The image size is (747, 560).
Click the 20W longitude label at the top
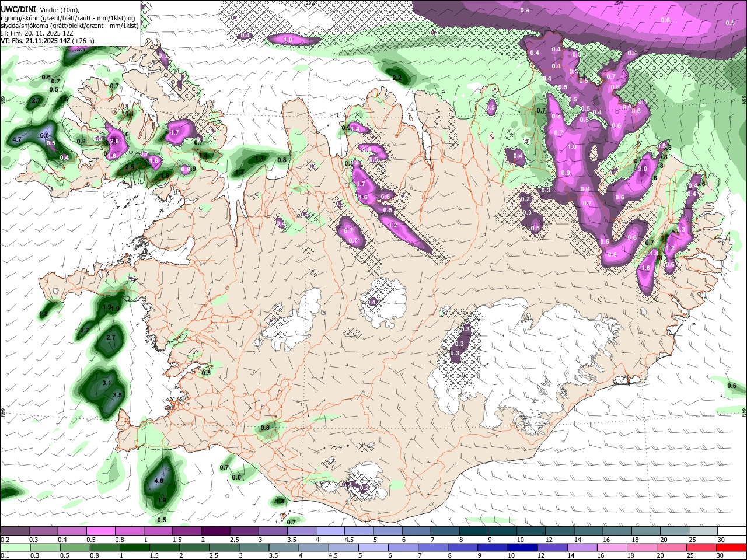click(x=310, y=3)
